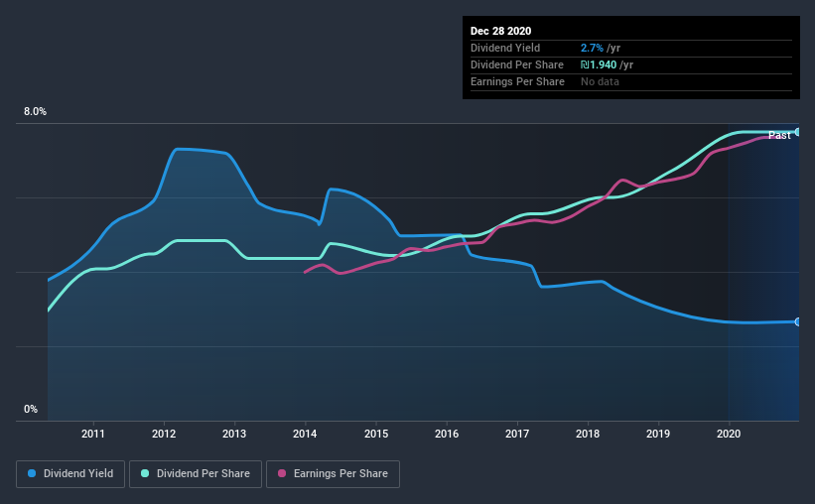The width and height of the screenshot is (815, 504).
Task: Click the No data earnings value
Action: tap(600, 81)
